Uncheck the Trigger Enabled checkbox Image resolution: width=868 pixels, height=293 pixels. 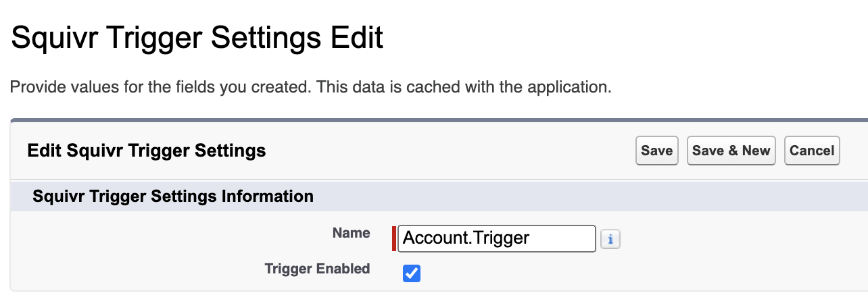pyautogui.click(x=411, y=273)
